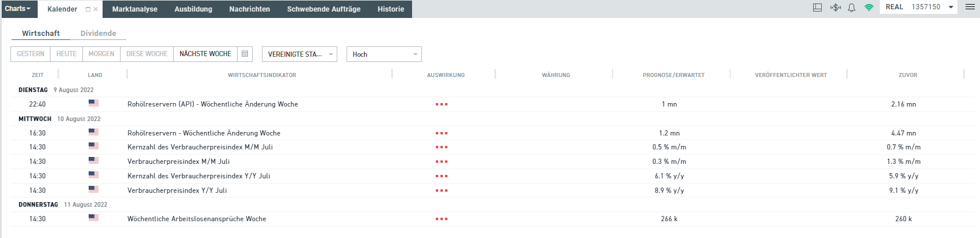The height and width of the screenshot is (238, 980).
Task: Filter calendar by Diese Woche
Action: pyautogui.click(x=147, y=54)
